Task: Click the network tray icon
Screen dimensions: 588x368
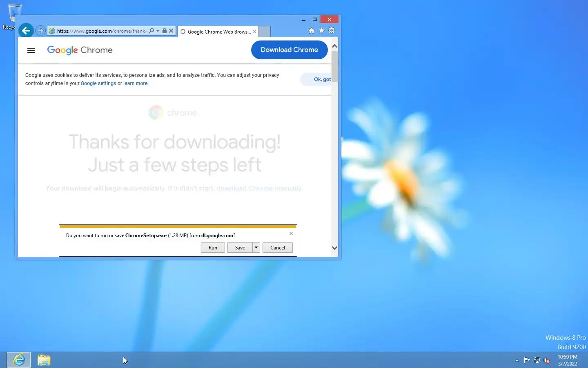Action: coord(537,360)
